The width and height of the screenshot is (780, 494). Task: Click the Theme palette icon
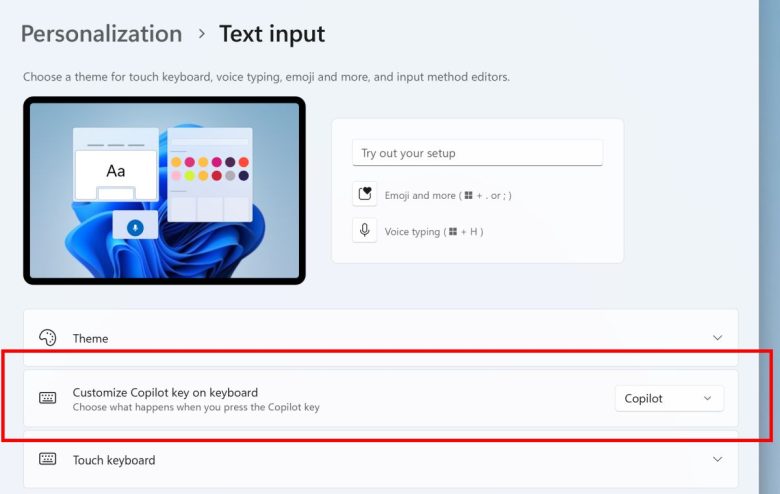(x=48, y=338)
